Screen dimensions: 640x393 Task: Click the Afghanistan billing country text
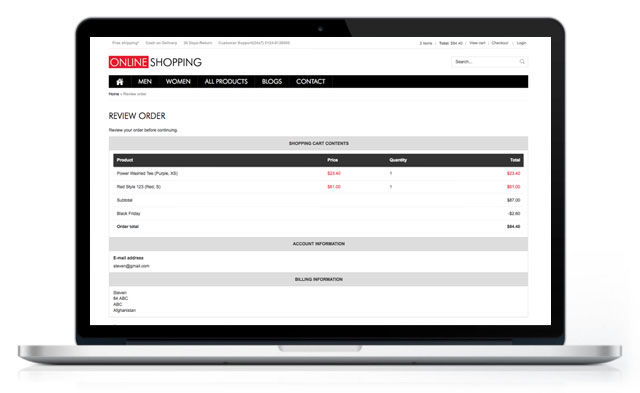pyautogui.click(x=124, y=311)
